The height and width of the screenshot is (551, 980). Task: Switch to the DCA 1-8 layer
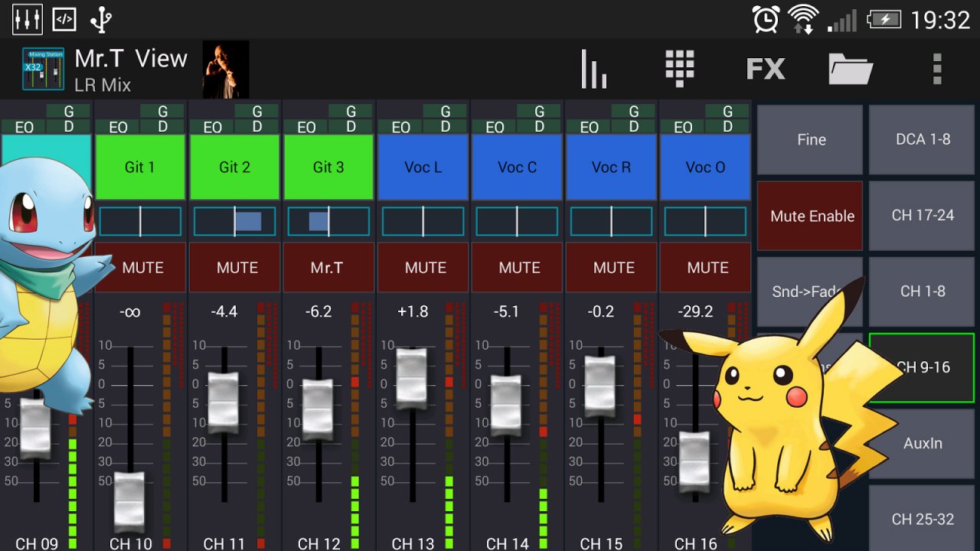pos(923,140)
